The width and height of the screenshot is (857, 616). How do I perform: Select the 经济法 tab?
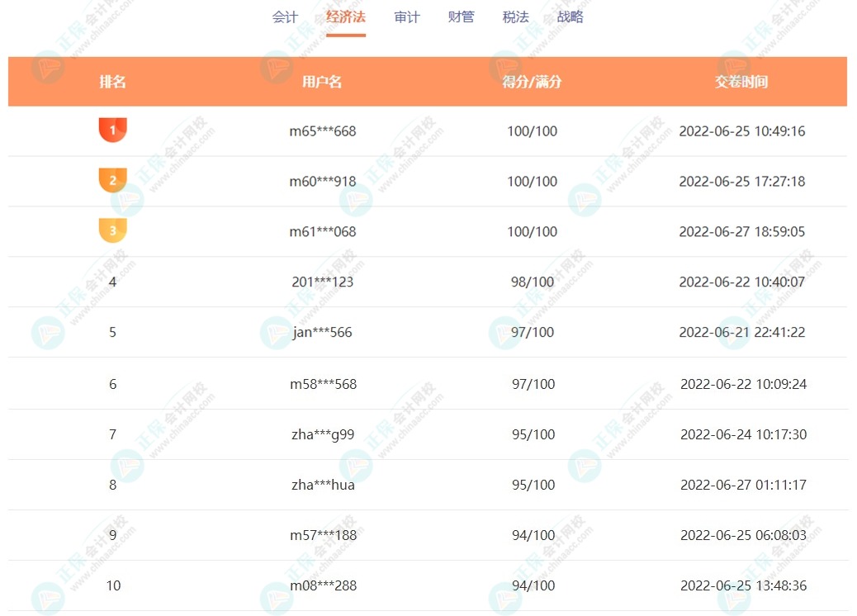tap(346, 17)
